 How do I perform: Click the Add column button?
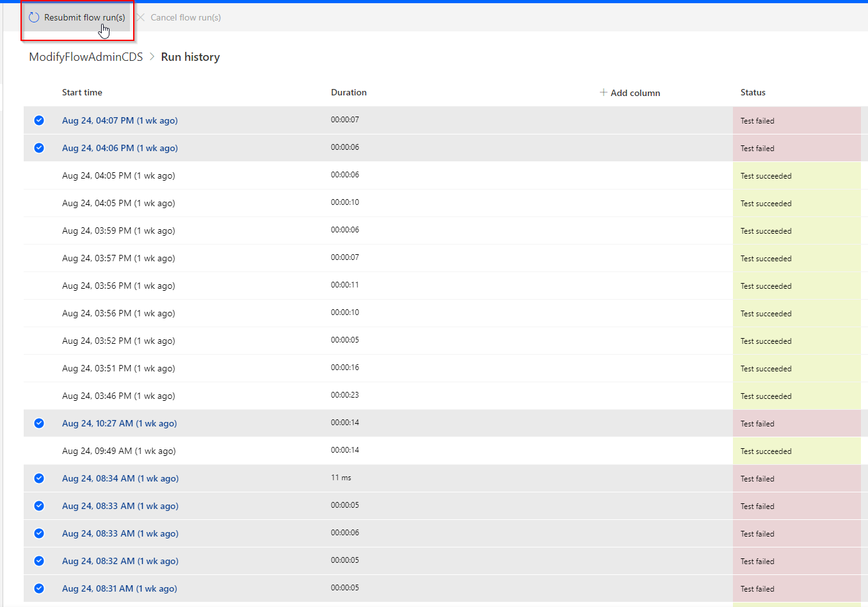630,93
